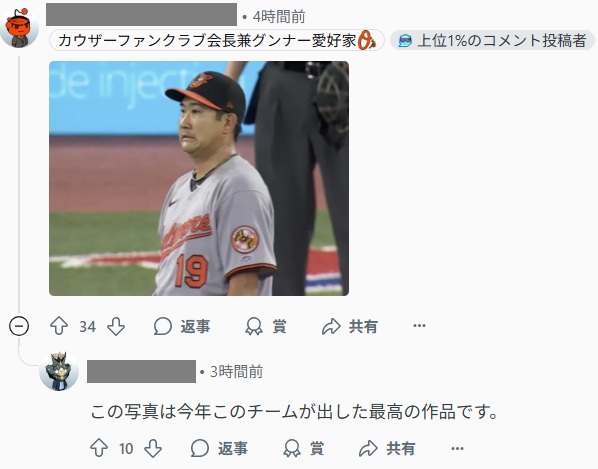Downvote the reply with 10 points
598x469 pixels.
pos(153,448)
